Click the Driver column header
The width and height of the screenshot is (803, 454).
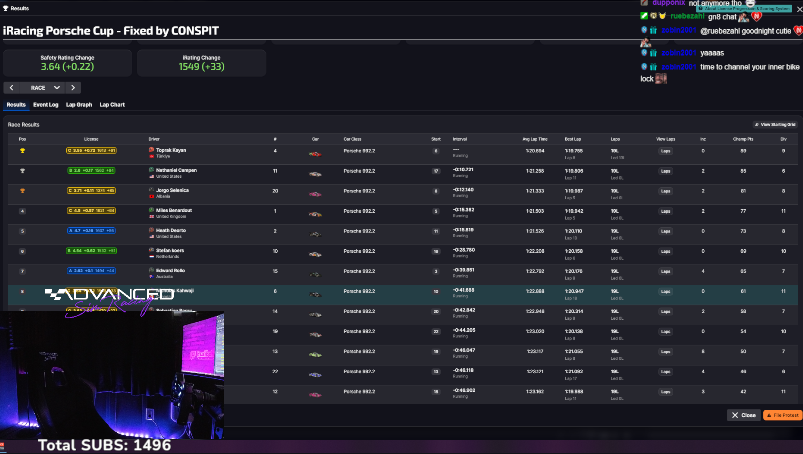(x=154, y=139)
